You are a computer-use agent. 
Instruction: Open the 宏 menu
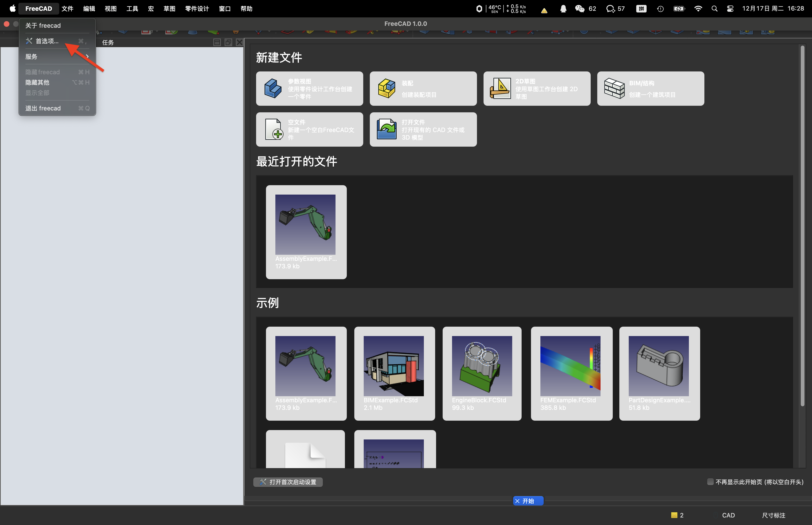[x=151, y=8]
